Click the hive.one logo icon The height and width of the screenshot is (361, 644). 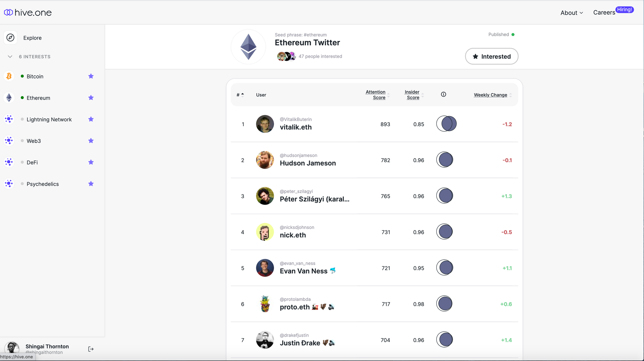(x=8, y=13)
